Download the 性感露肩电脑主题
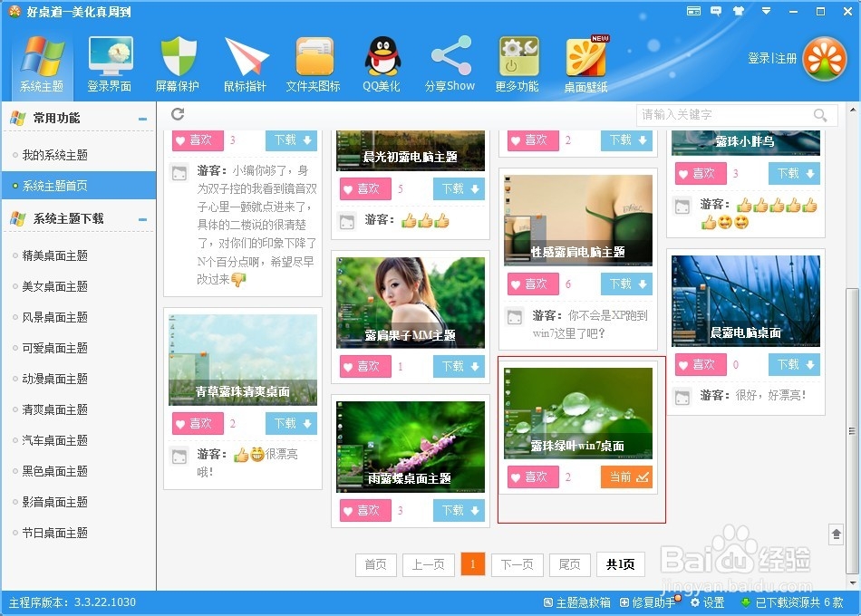 click(626, 284)
